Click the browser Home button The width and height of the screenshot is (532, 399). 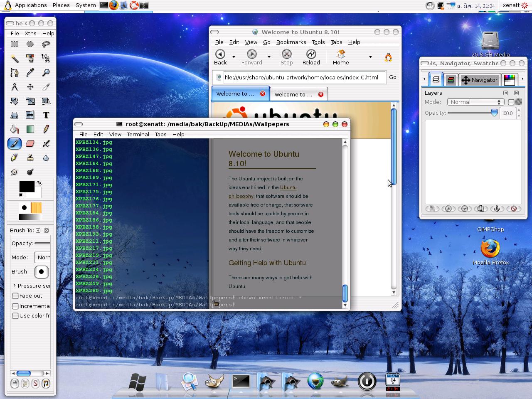(341, 57)
